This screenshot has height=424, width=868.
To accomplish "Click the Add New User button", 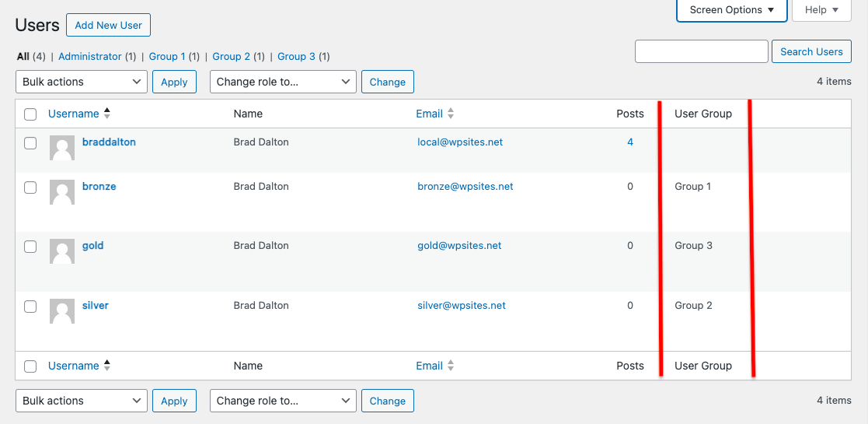I will (108, 25).
